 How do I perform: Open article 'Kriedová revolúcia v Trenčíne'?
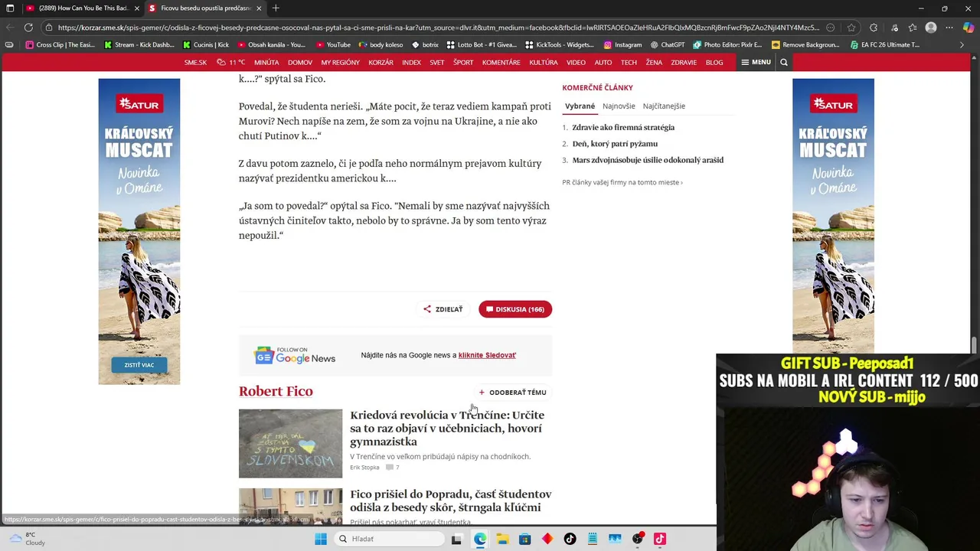point(447,428)
